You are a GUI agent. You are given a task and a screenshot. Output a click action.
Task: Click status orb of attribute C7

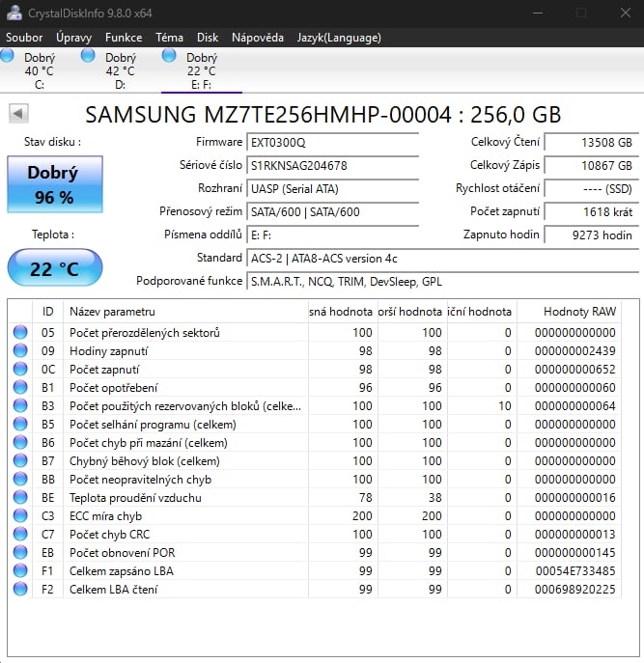20,534
